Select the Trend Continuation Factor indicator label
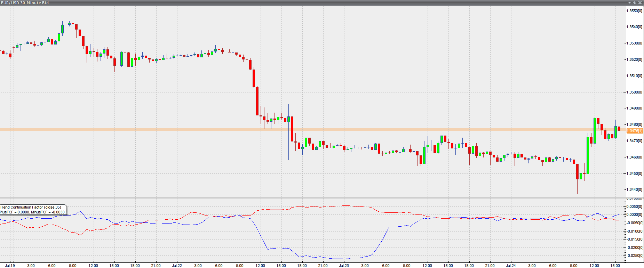 point(31,207)
